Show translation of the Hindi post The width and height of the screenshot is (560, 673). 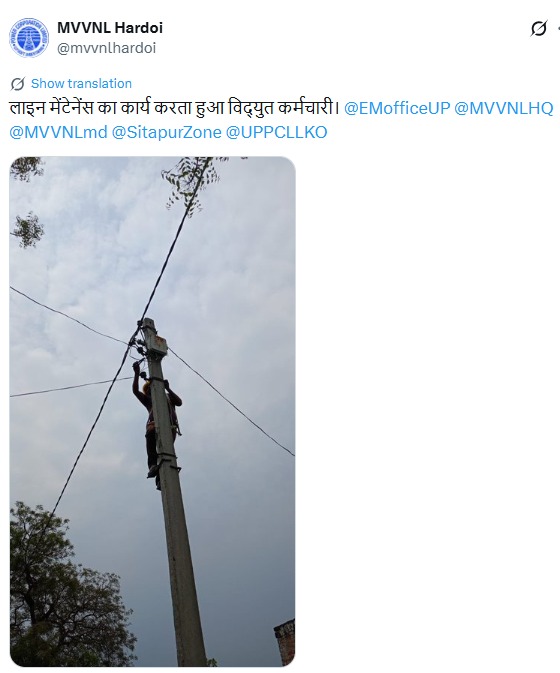coord(81,83)
